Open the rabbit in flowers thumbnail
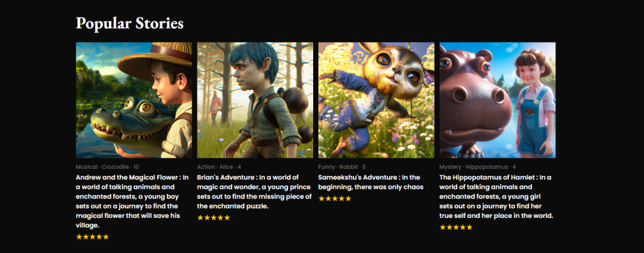This screenshot has height=253, width=644. tap(376, 100)
